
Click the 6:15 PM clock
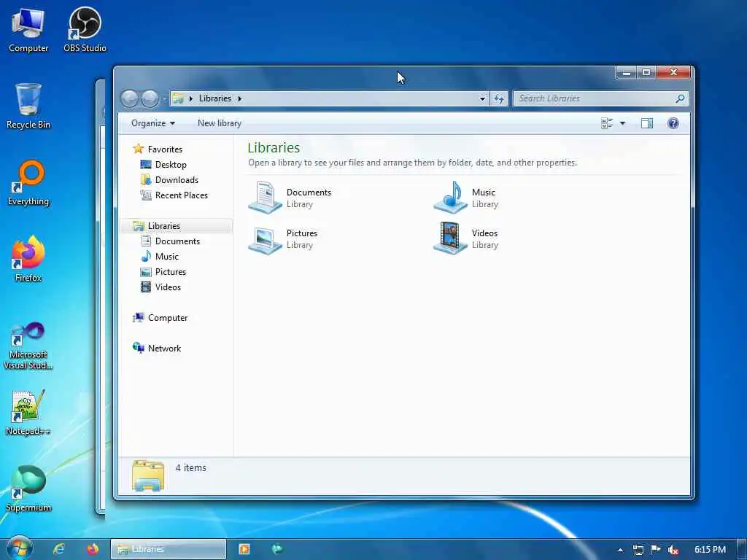point(710,550)
